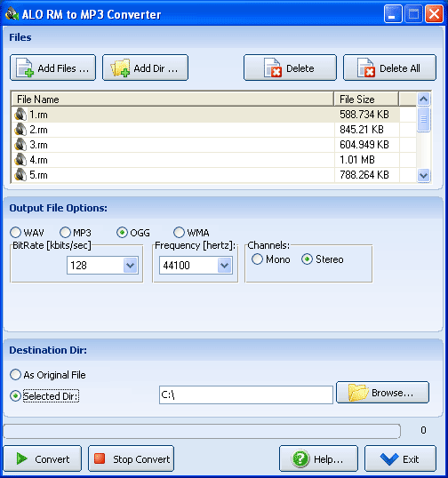Click the Stop Convert button
The image size is (448, 478).
[x=132, y=458]
